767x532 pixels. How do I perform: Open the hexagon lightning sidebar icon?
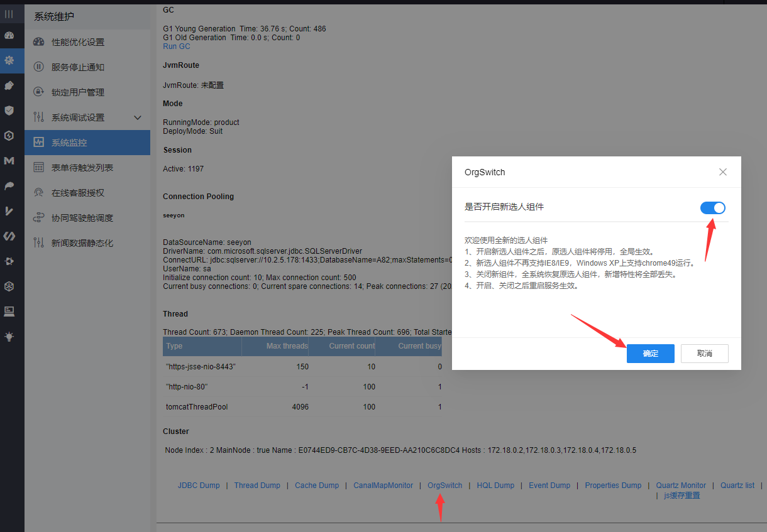[9, 136]
